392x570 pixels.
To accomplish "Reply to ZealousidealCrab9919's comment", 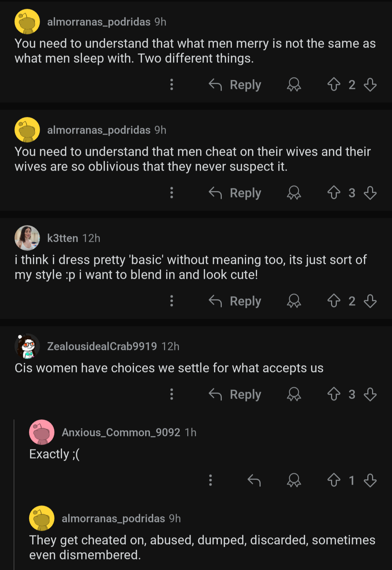I will pos(235,394).
